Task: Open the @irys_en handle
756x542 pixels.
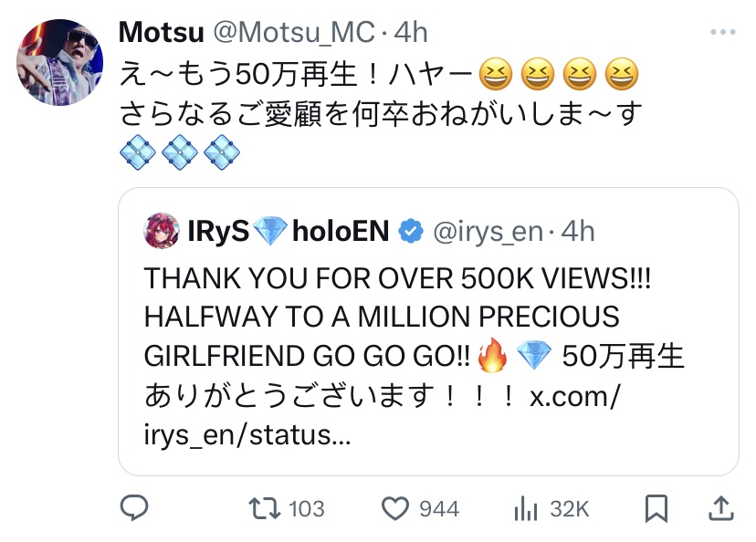Action: click(x=488, y=232)
